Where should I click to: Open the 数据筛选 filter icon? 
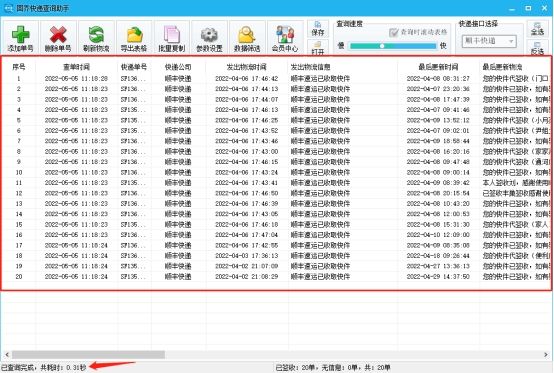click(x=247, y=35)
